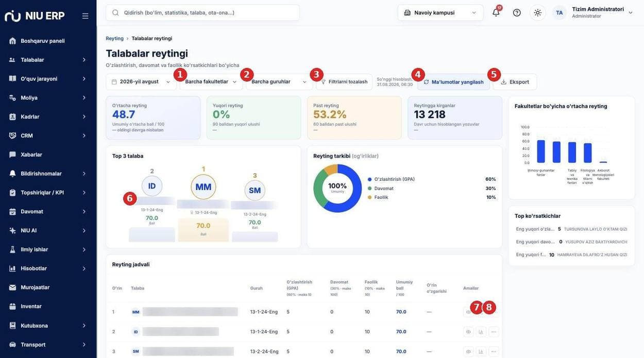Click the Boshqaruv paneli home icon
Viewport: 644px width, 358px height.
(12, 41)
